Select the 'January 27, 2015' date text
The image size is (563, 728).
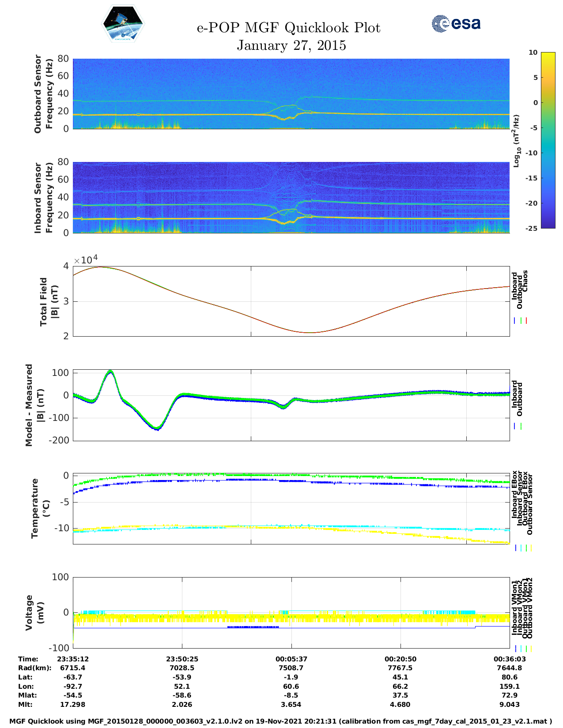291,45
